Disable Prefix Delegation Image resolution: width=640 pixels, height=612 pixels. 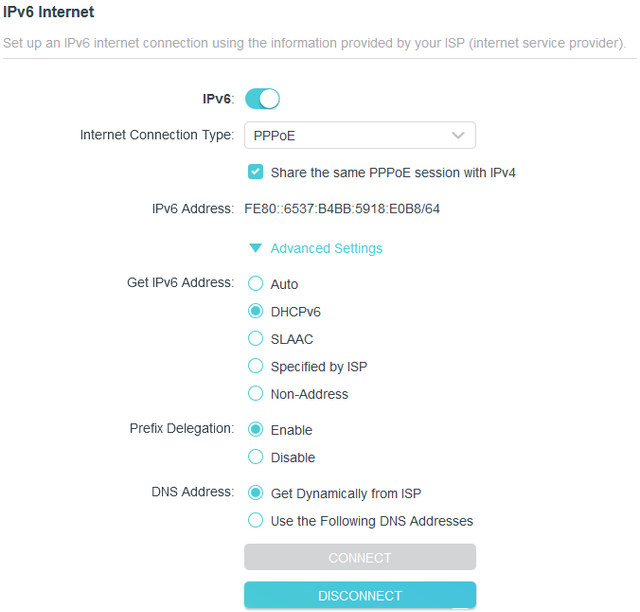point(256,457)
